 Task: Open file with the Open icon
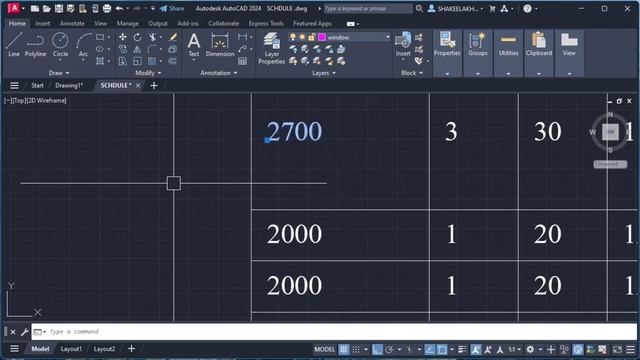coord(47,9)
